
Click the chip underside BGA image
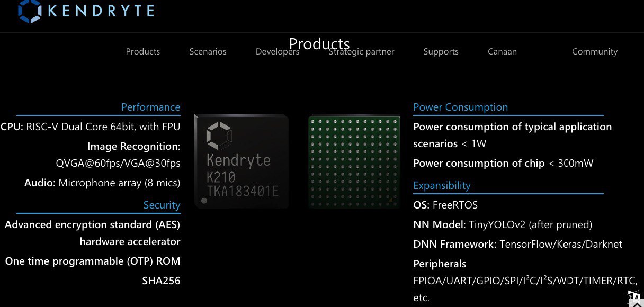[x=354, y=161]
